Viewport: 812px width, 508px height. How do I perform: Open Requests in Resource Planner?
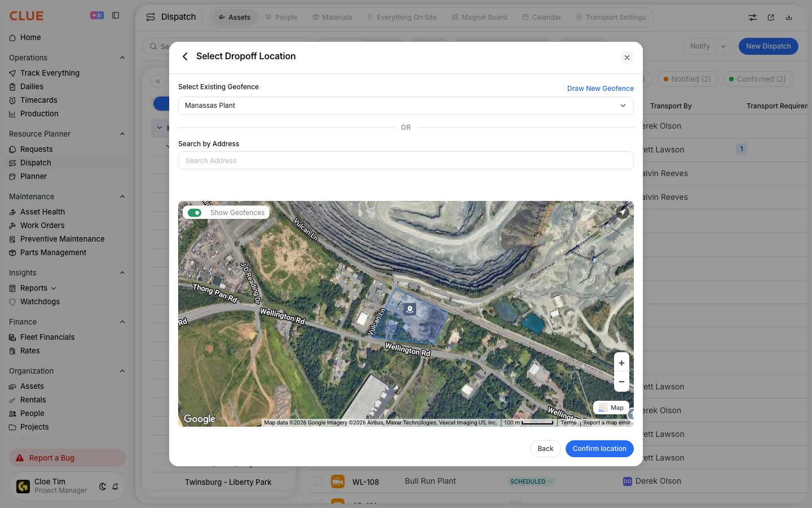(x=36, y=149)
